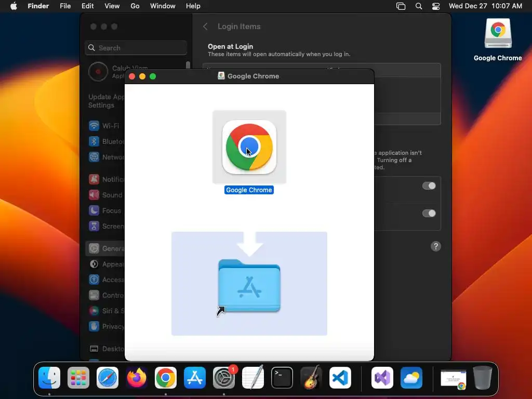The image size is (532, 399).
Task: Select Appearance in Settings sidebar
Action: pos(105,264)
